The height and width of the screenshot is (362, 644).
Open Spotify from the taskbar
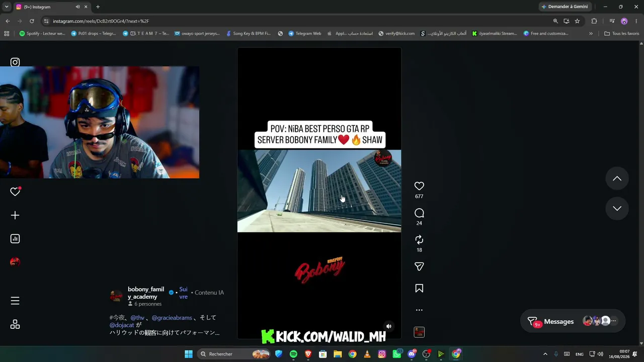point(293,354)
